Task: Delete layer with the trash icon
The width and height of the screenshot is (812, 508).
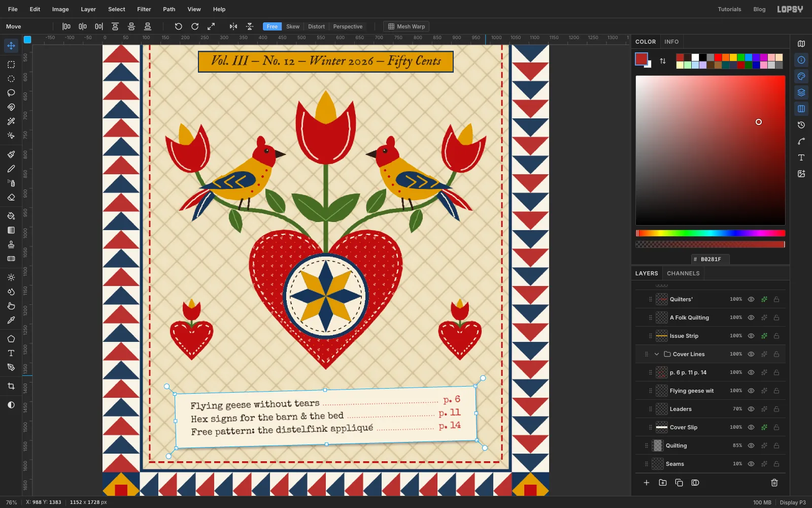Action: [x=774, y=483]
